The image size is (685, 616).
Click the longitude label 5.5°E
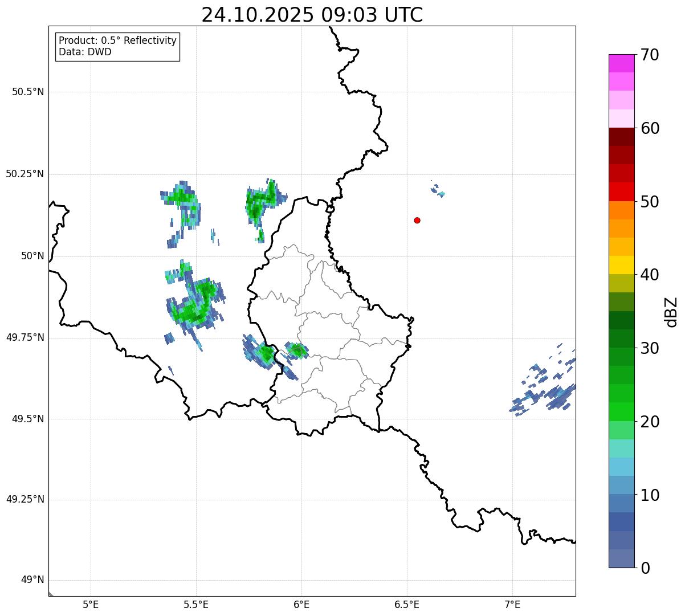point(196,604)
